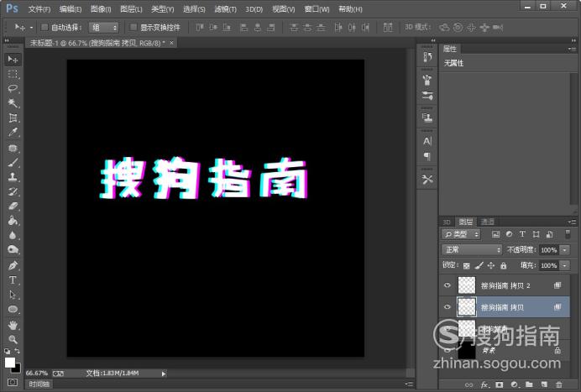Add a layer mask
Screen dimensions: 581x392
click(x=499, y=384)
